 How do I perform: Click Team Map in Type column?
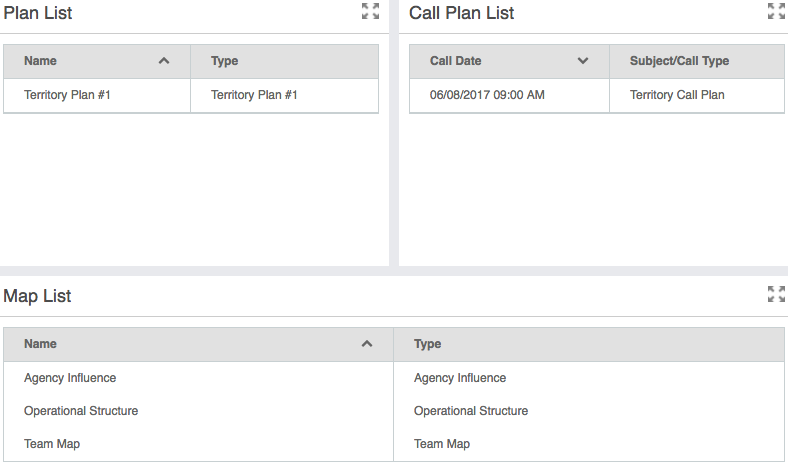(442, 444)
